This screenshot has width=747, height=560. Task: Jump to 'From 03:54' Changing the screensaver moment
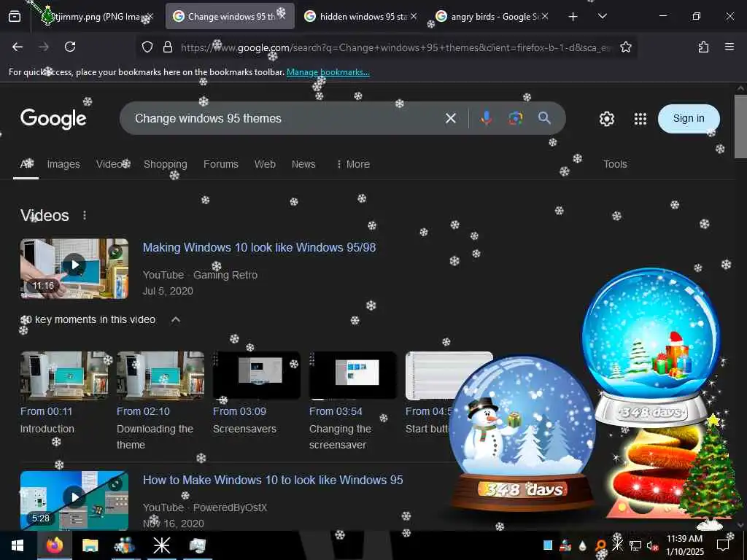click(336, 411)
